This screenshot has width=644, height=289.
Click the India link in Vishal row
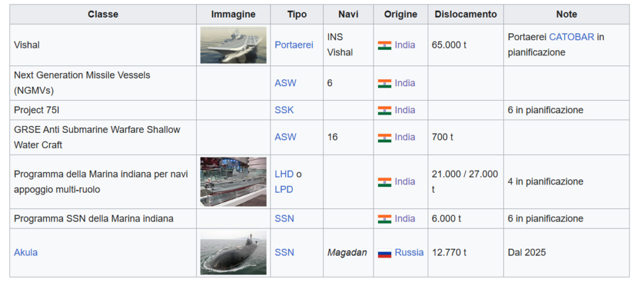tap(405, 45)
